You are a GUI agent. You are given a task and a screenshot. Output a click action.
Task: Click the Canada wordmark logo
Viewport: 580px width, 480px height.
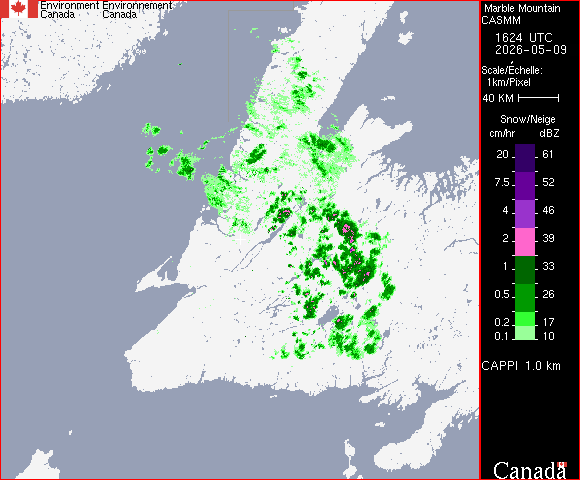pyautogui.click(x=530, y=470)
